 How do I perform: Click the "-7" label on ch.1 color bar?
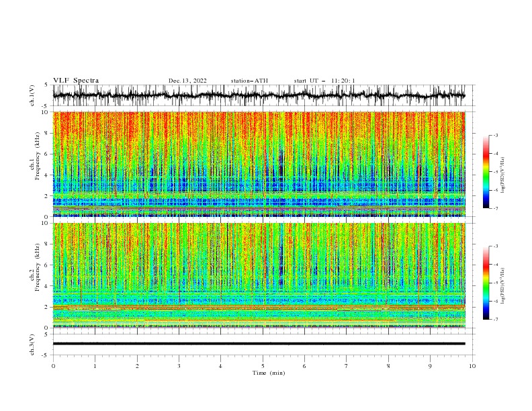pyautogui.click(x=495, y=208)
